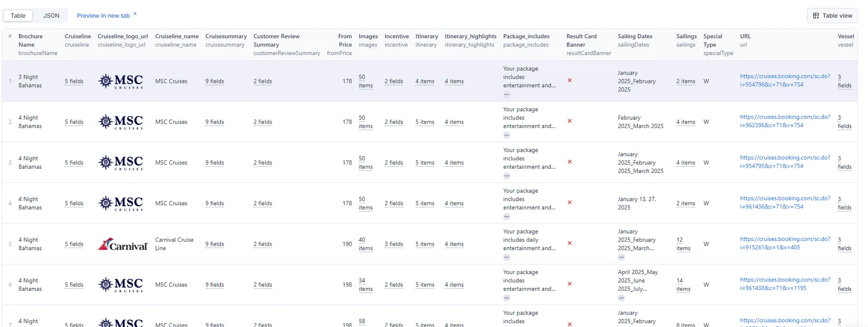Click the red X in row 4's Result Card Banner
Image resolution: width=868 pixels, height=327 pixels.
coord(570,202)
